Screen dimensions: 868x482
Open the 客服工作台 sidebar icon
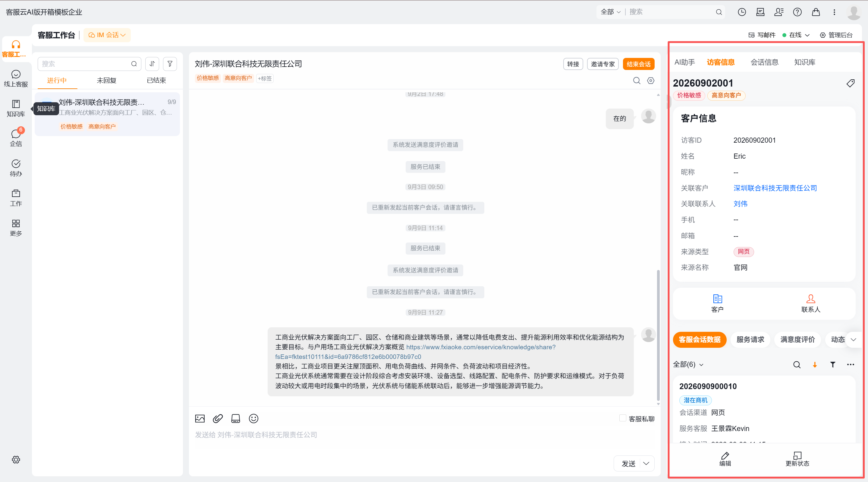(16, 49)
